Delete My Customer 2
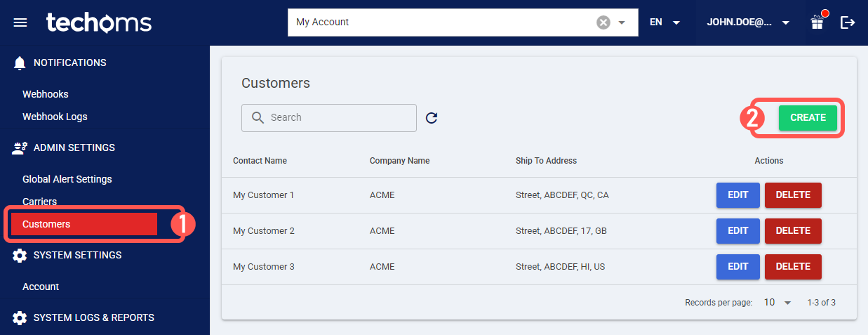This screenshot has height=335, width=868. (793, 231)
